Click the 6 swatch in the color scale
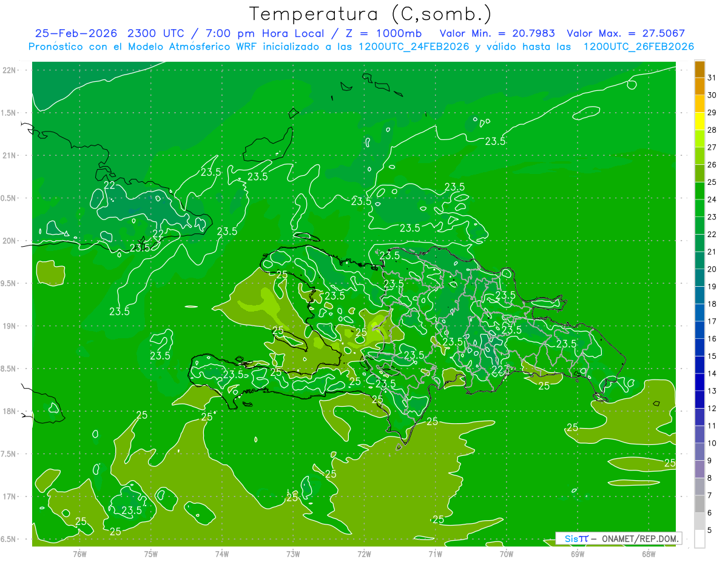The width and height of the screenshot is (728, 562). [x=699, y=504]
